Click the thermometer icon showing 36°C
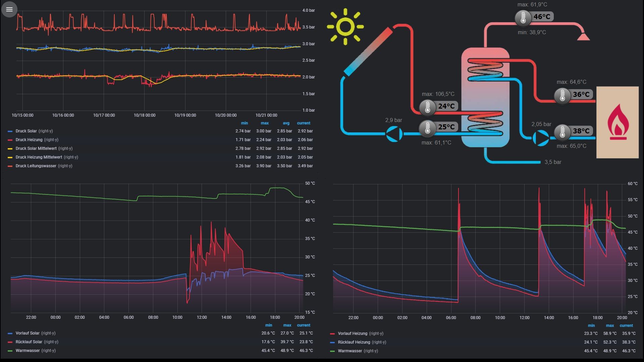The height and width of the screenshot is (362, 644). 562,96
